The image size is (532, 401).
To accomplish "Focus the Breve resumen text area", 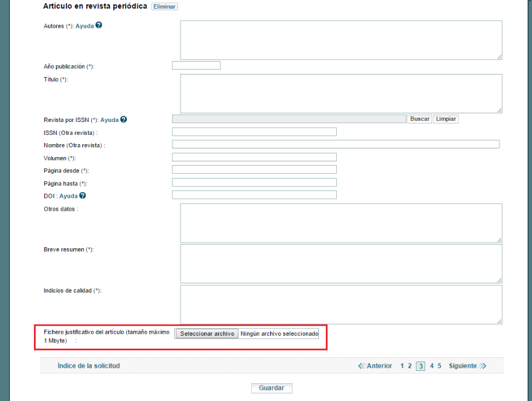I will coord(341,264).
